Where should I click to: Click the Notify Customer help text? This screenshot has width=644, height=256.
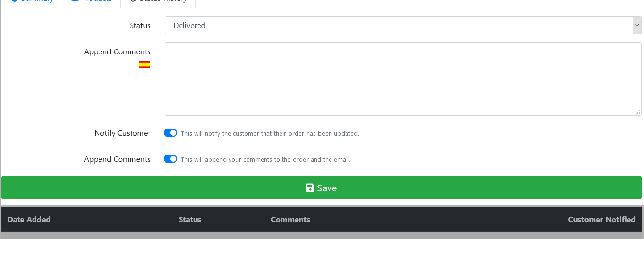click(x=270, y=133)
